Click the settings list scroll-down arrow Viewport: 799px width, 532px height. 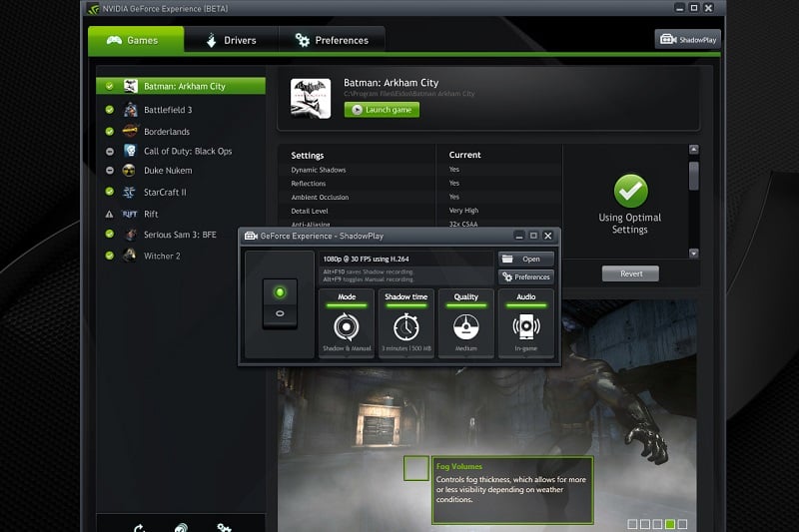pyautogui.click(x=693, y=253)
